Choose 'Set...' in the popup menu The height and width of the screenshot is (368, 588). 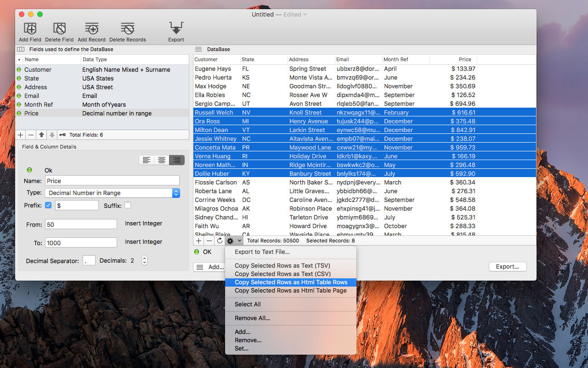(291, 349)
